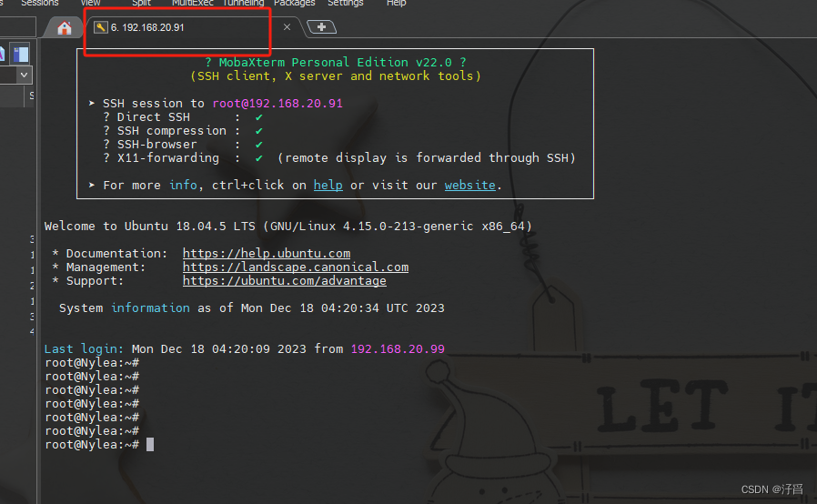
Task: Click the SSH compression check mark
Action: (259, 131)
